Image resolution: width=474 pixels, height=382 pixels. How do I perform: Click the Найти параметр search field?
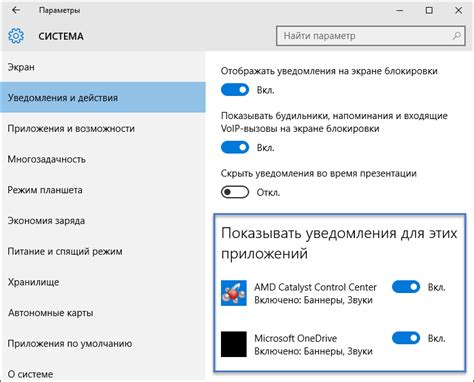[371, 36]
